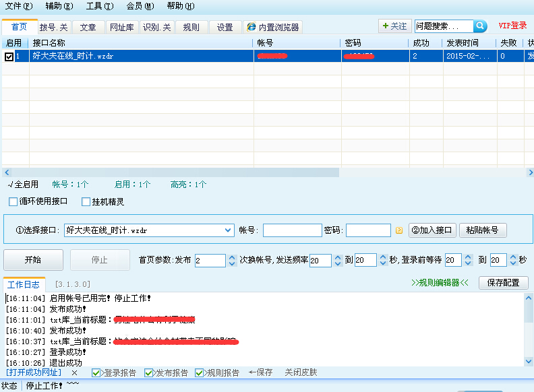534x392 pixels.
Task: Click the 全启用 enable-all toggle
Action: [x=23, y=185]
